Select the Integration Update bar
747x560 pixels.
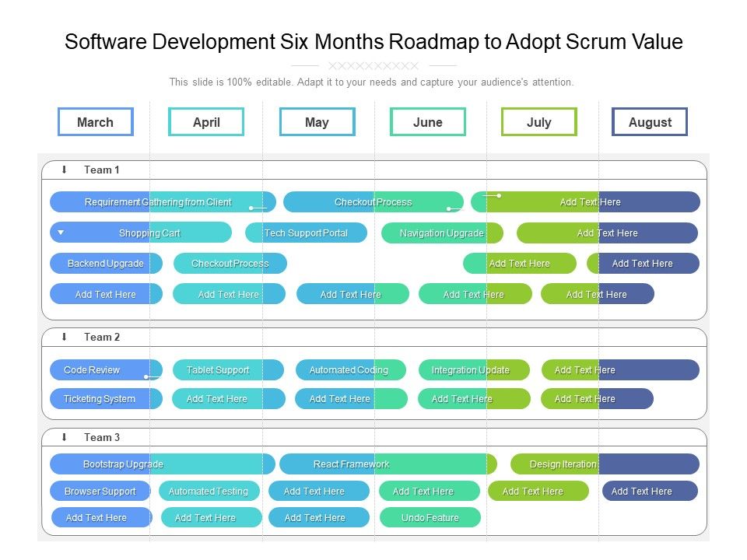click(x=474, y=370)
